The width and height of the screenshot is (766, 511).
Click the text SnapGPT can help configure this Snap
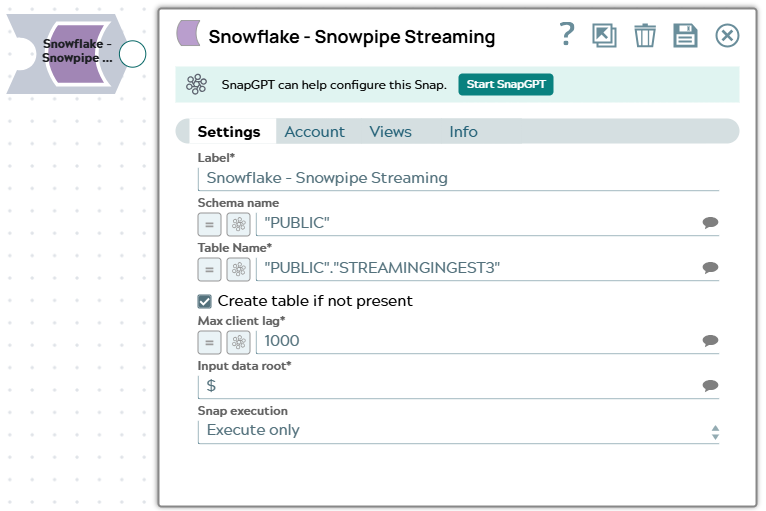pyautogui.click(x=334, y=85)
